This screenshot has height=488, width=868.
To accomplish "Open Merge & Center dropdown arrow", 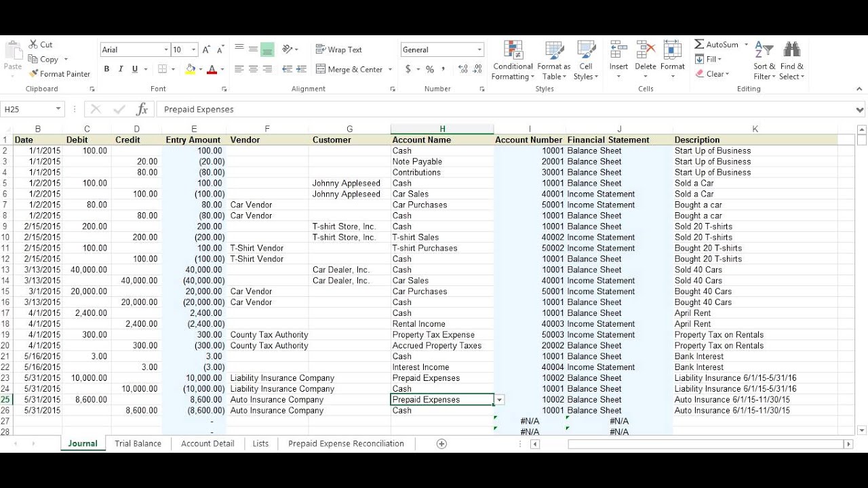I will pos(390,69).
